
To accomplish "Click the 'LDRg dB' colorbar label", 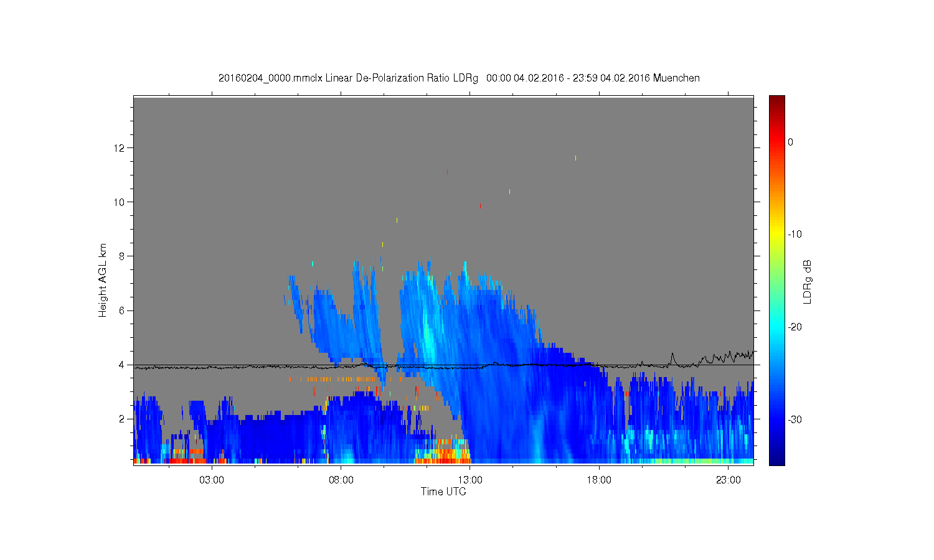I will point(807,282).
